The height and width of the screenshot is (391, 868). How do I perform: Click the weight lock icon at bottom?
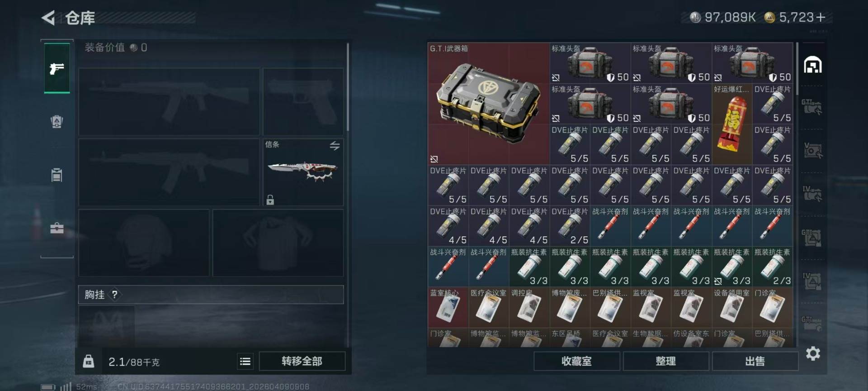coord(89,361)
